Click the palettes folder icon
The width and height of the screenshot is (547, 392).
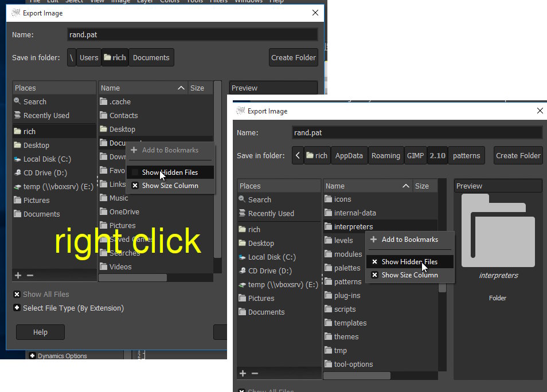328,268
